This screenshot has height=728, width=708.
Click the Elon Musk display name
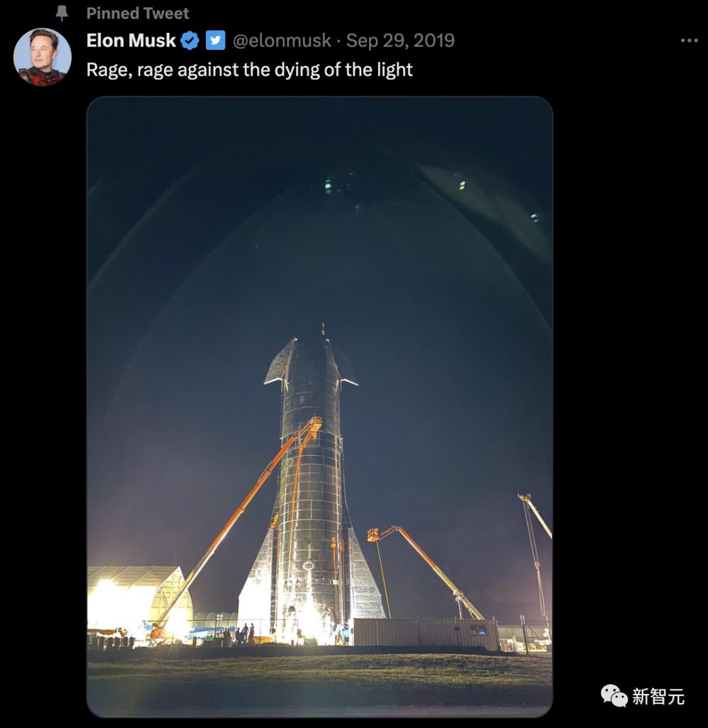(131, 41)
